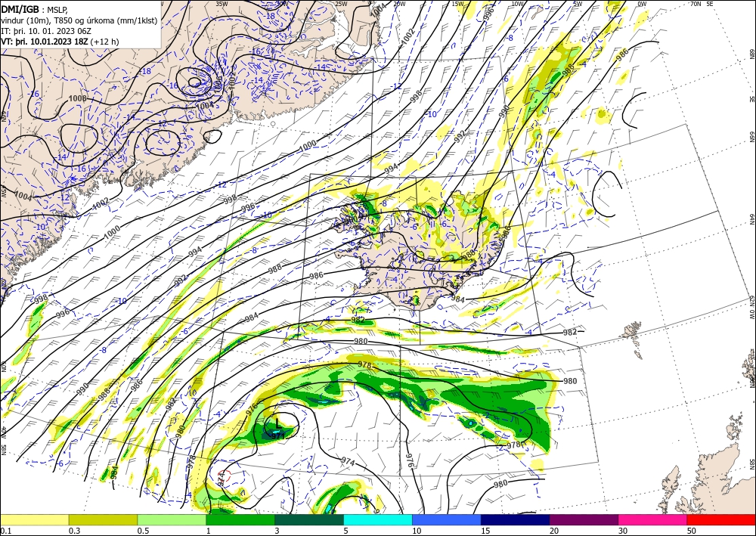This screenshot has height=536, width=756.
Task: Click the 35W longitude label
Action: point(222,4)
